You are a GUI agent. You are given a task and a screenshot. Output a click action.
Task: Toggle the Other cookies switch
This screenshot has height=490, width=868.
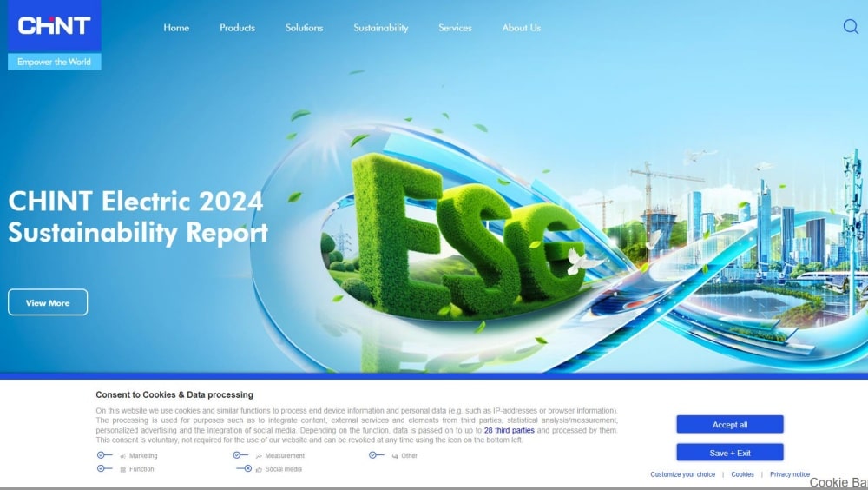pyautogui.click(x=377, y=455)
